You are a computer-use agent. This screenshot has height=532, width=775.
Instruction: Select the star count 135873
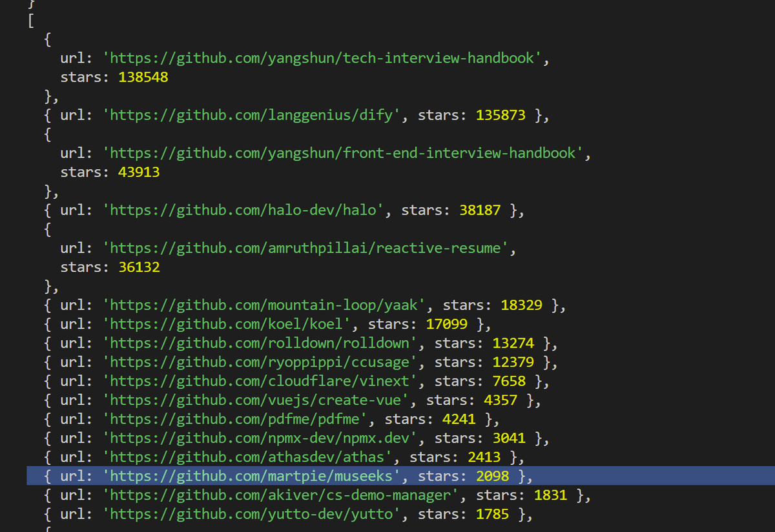point(501,116)
